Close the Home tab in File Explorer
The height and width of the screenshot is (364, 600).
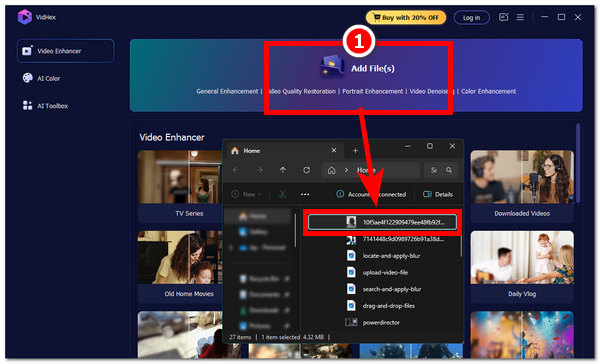334,150
